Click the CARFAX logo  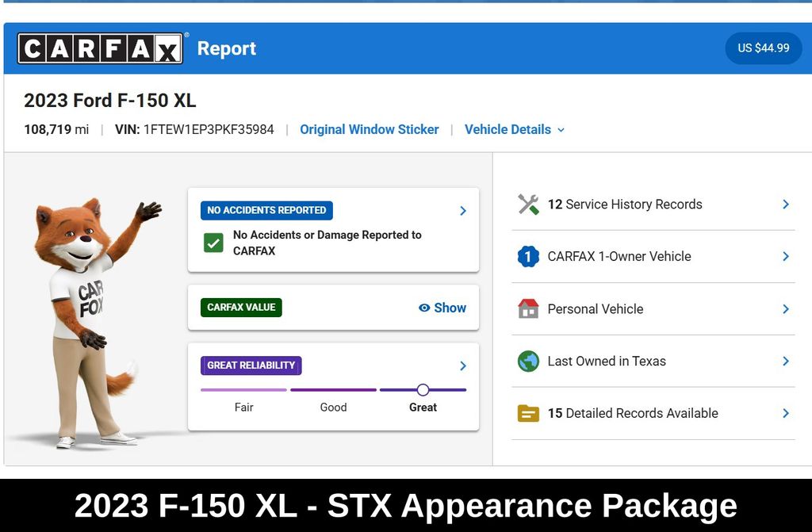pyautogui.click(x=100, y=48)
